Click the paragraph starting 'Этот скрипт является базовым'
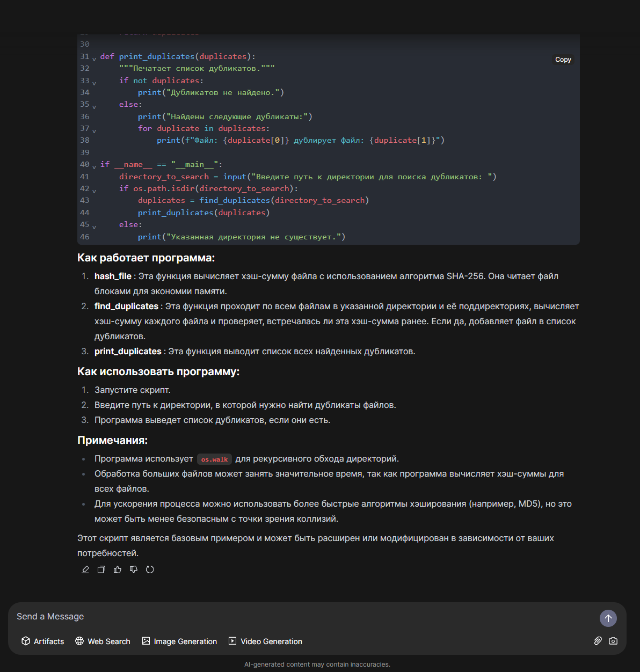 click(316, 545)
